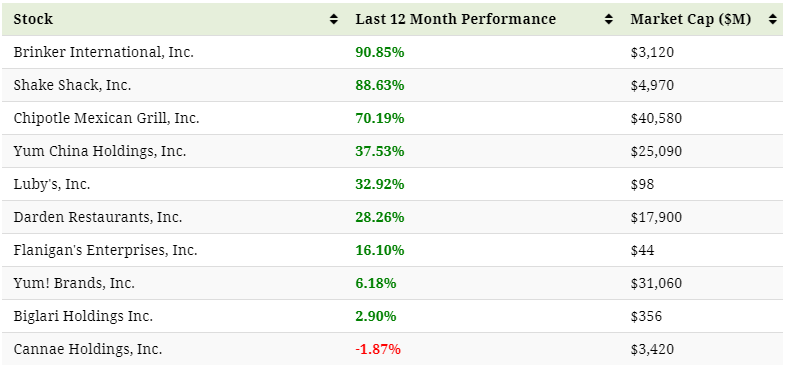Click the 90.85% performance value
This screenshot has width=788, height=368.
(380, 52)
